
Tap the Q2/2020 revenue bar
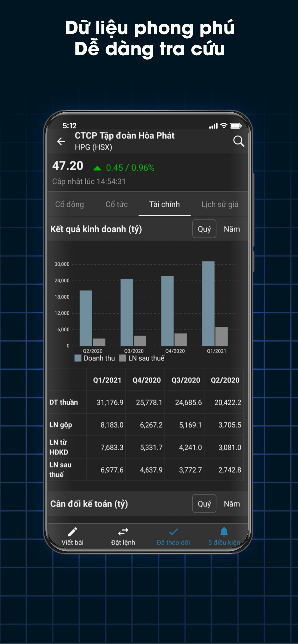click(86, 318)
